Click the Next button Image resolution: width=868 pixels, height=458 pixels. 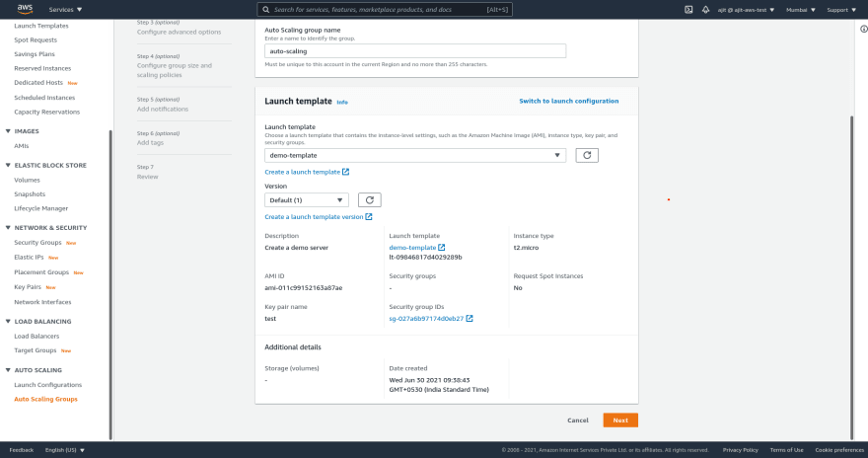[x=620, y=420]
